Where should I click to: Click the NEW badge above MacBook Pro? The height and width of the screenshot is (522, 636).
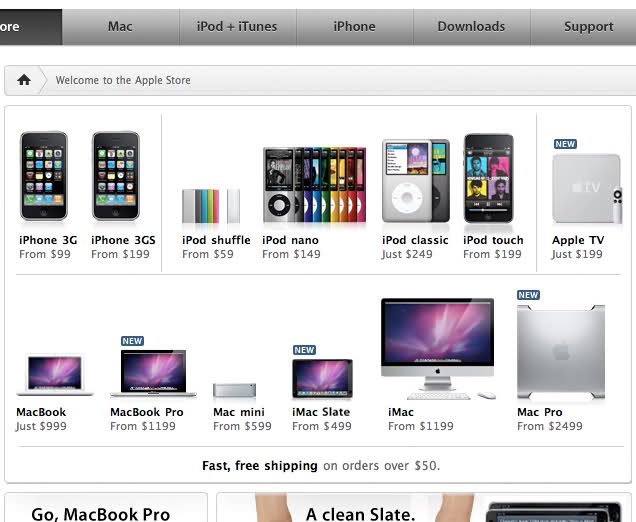132,341
